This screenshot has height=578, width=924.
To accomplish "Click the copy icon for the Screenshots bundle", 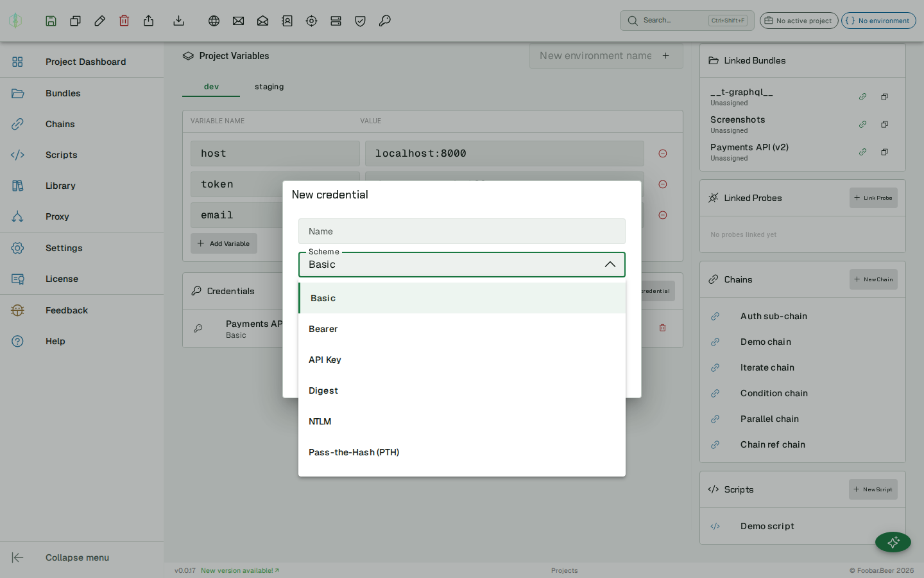I will [x=885, y=125].
